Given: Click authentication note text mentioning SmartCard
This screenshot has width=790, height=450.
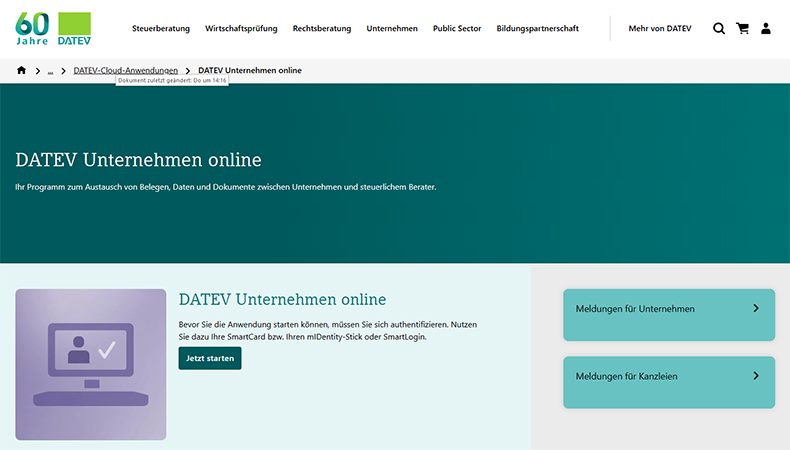Looking at the screenshot, I should (x=327, y=331).
